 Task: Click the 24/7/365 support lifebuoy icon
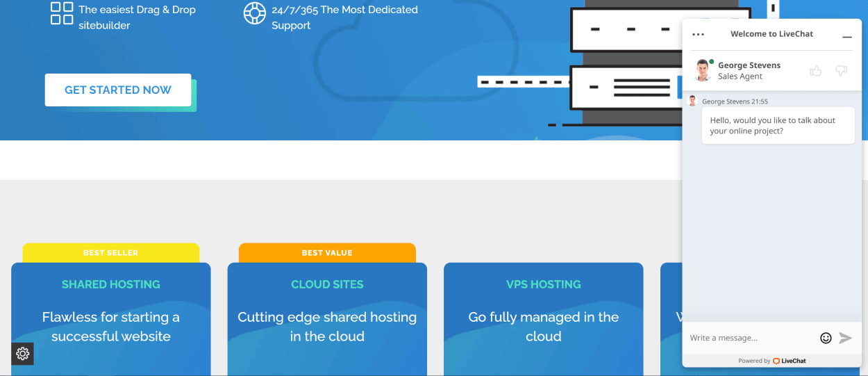tap(255, 13)
